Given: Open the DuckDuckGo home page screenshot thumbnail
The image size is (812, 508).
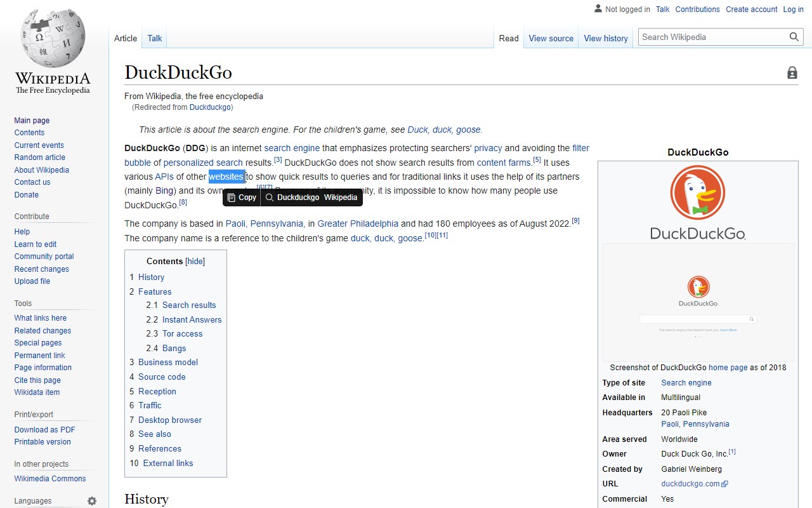Looking at the screenshot, I should click(698, 302).
